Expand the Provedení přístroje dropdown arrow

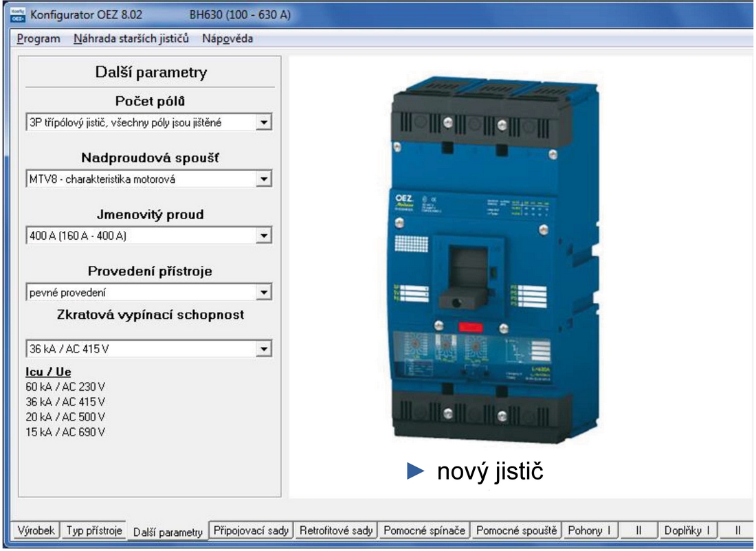pos(264,292)
